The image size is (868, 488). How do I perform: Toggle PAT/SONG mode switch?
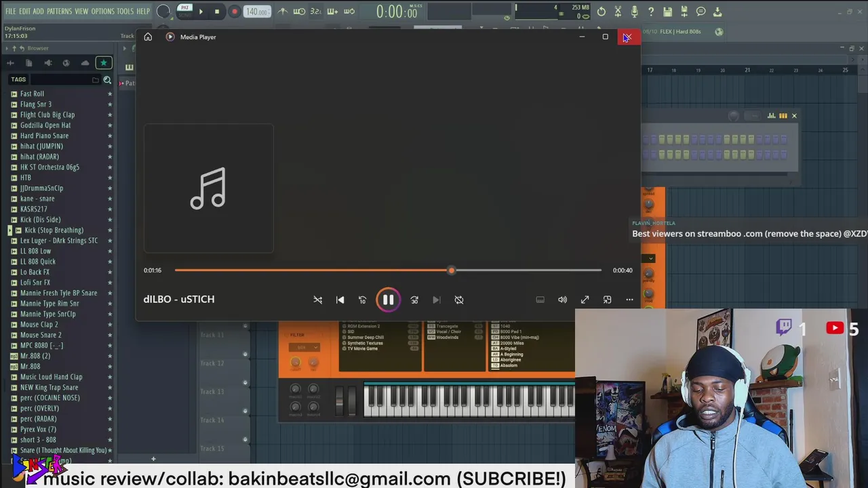pyautogui.click(x=184, y=11)
